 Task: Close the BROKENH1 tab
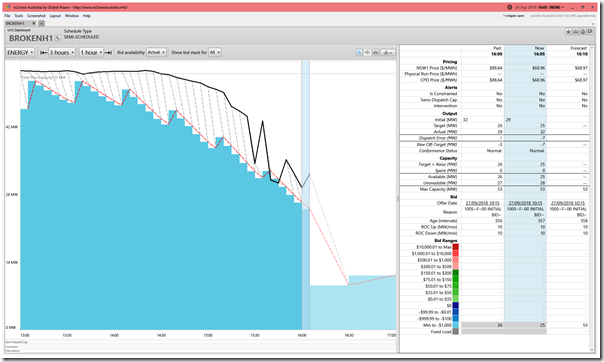click(34, 23)
